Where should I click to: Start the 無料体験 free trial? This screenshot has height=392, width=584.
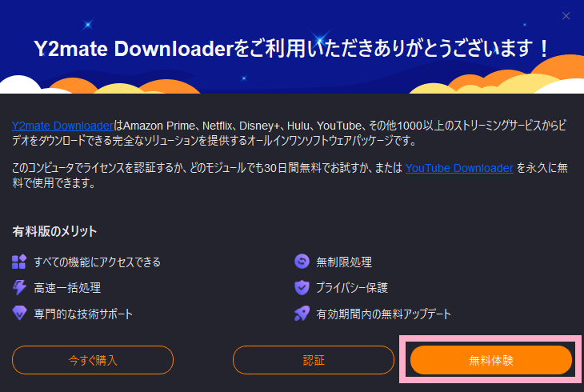click(491, 360)
